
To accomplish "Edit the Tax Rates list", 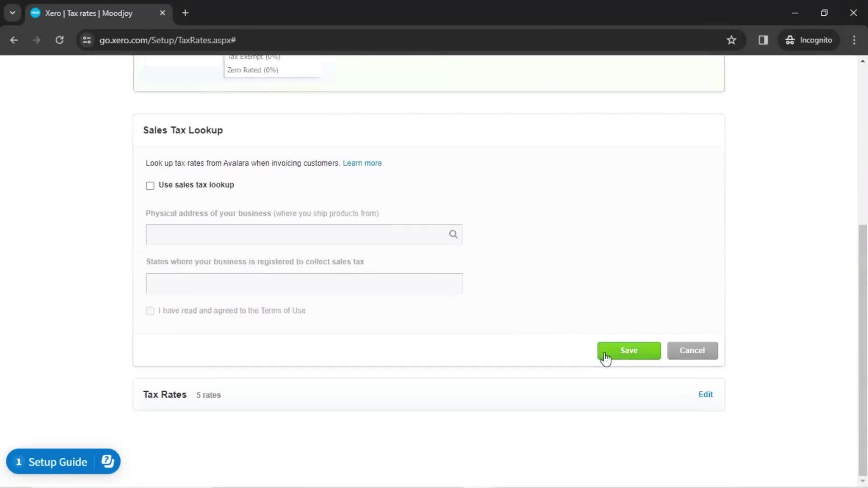I will [705, 394].
